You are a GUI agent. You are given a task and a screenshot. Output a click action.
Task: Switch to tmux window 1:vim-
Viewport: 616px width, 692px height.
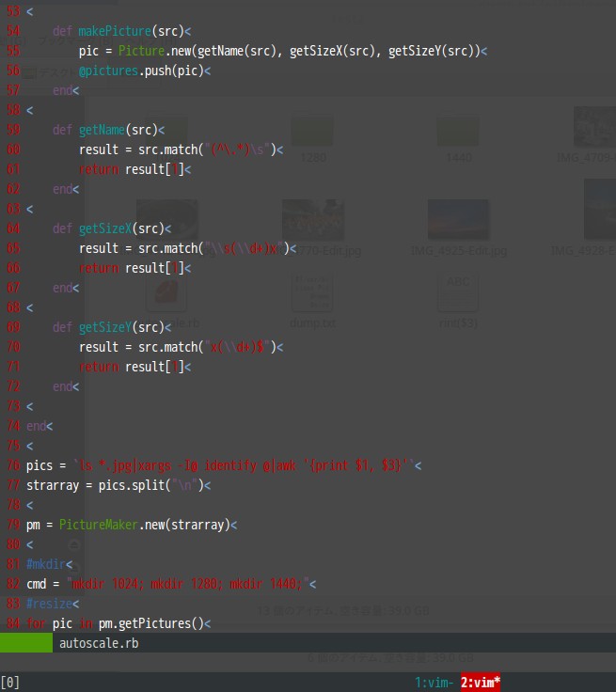pyautogui.click(x=434, y=682)
